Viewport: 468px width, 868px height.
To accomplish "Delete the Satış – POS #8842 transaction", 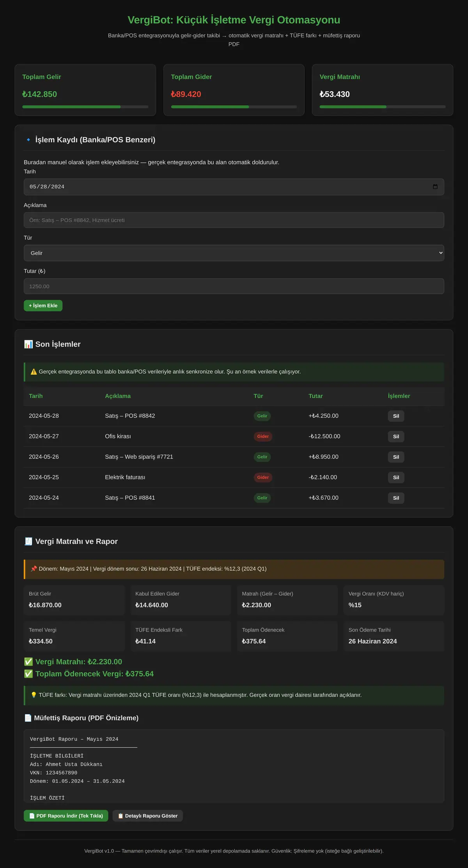I will point(396,416).
